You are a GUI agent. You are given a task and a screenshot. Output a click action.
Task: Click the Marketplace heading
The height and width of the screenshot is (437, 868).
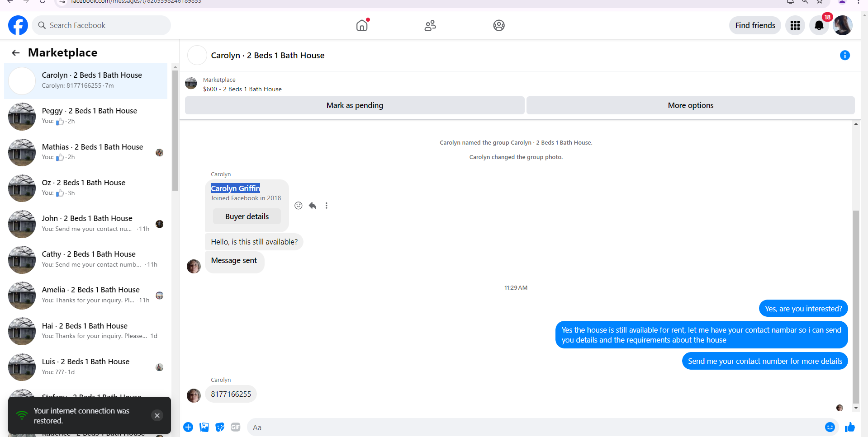(x=63, y=53)
